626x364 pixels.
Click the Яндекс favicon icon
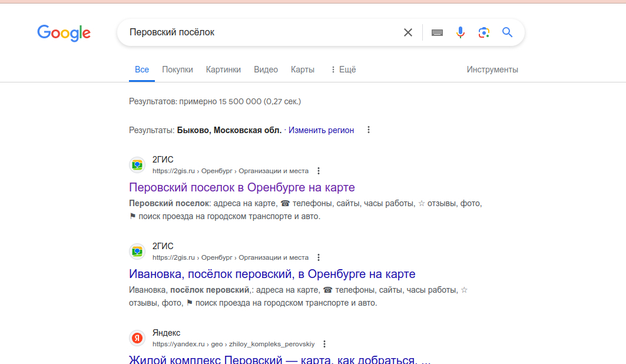click(x=137, y=338)
